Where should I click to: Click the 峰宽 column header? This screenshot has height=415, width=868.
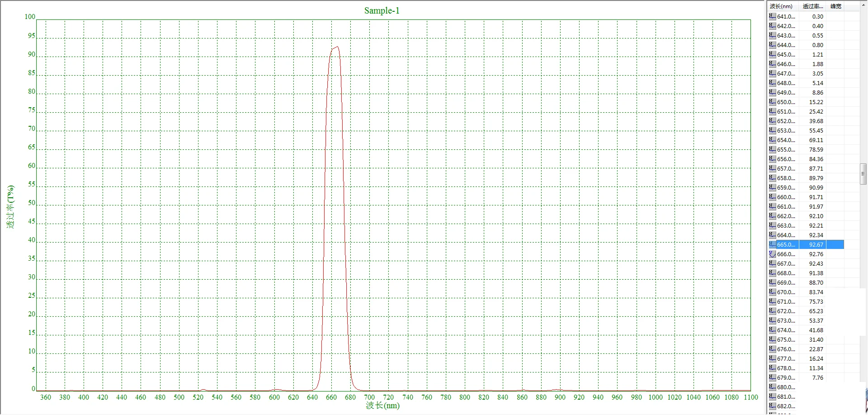pos(835,6)
